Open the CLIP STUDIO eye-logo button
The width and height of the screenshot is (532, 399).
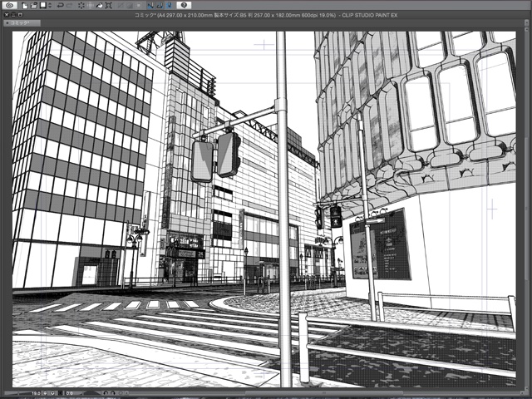tap(10, 6)
